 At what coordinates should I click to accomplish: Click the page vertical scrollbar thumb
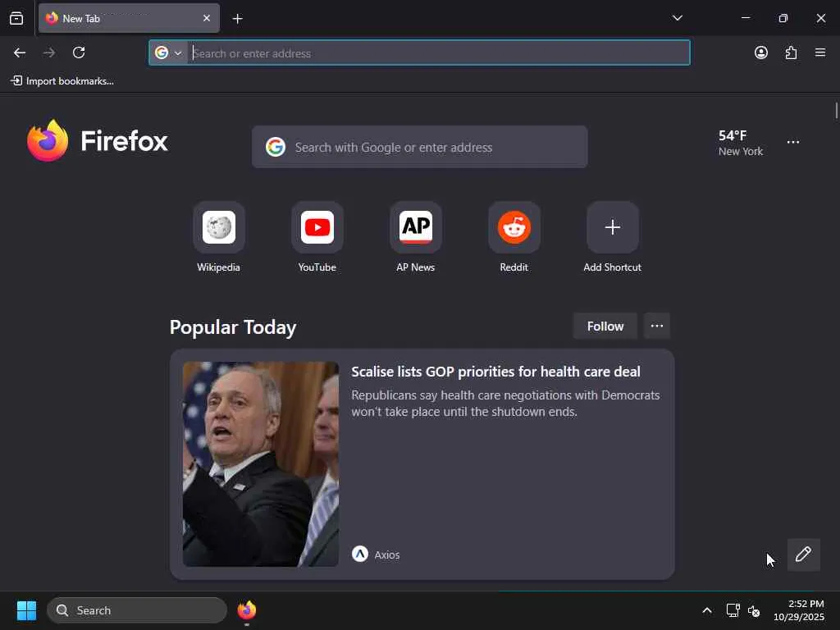836,111
